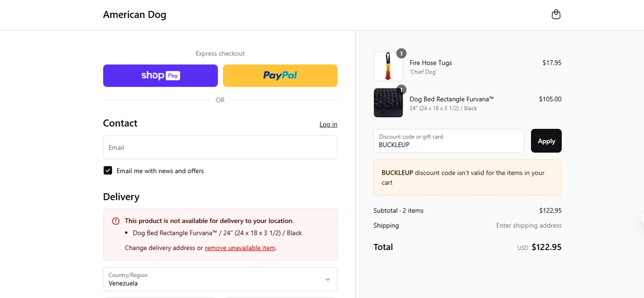Image resolution: width=644 pixels, height=298 pixels.
Task: Click the chevron arrow in Country/Region selector
Action: tap(328, 280)
